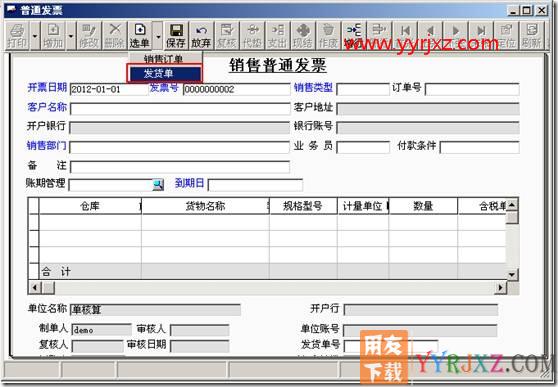Image resolution: width=558 pixels, height=387 pixels.
Task: Click the 仓库 column header
Action: pos(90,206)
